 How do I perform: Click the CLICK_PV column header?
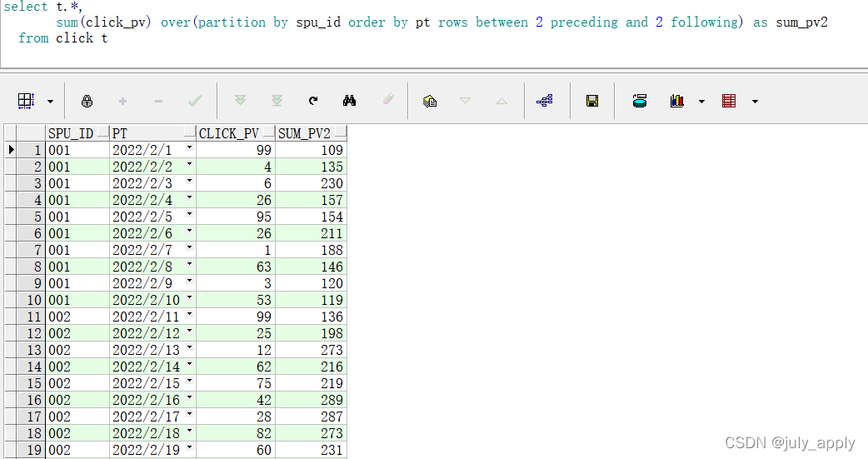point(236,133)
